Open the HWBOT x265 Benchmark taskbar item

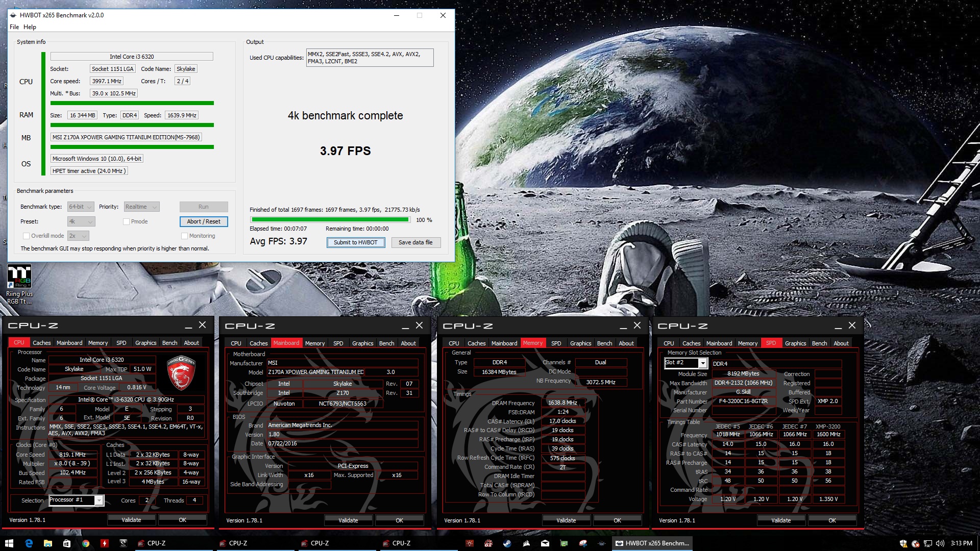click(653, 543)
